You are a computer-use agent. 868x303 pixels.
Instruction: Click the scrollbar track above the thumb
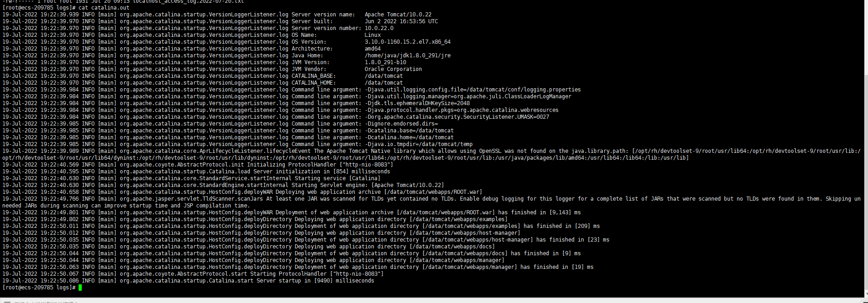(x=866, y=36)
